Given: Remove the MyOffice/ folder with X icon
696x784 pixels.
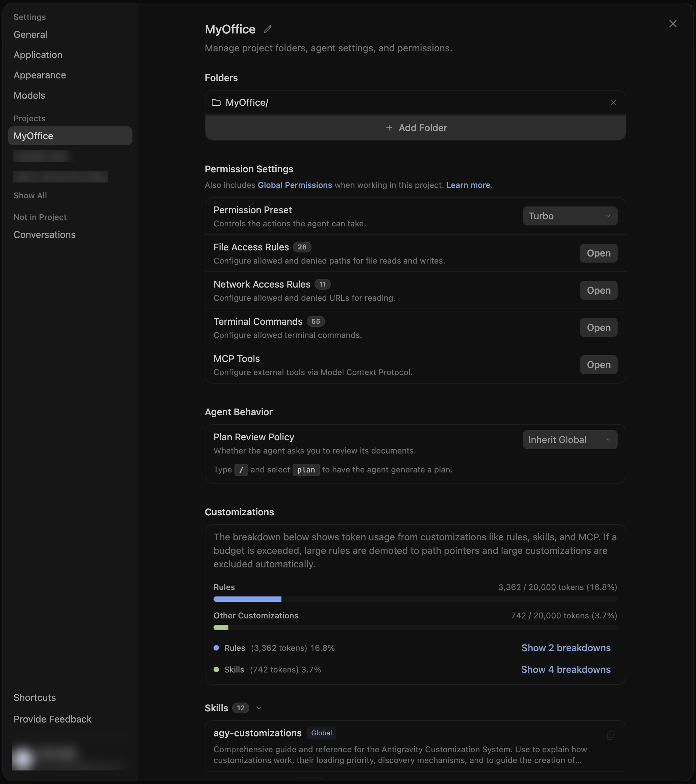Looking at the screenshot, I should click(613, 102).
